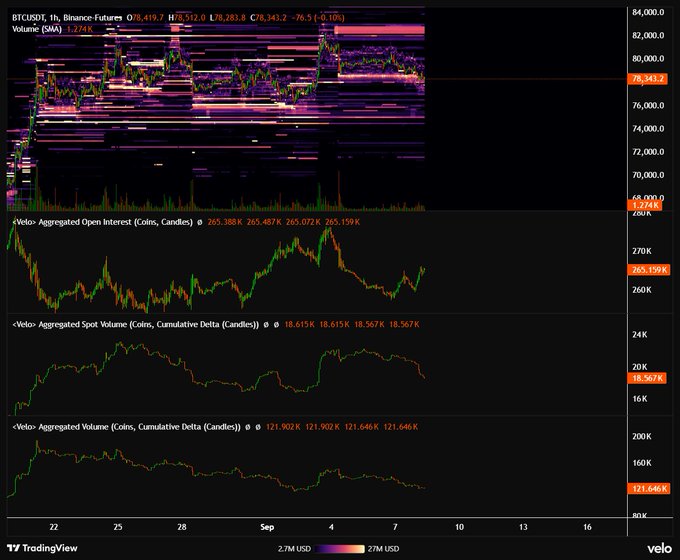Select the Aggregated Volume Cumulative Delta title
The height and width of the screenshot is (560, 680).
[x=126, y=427]
